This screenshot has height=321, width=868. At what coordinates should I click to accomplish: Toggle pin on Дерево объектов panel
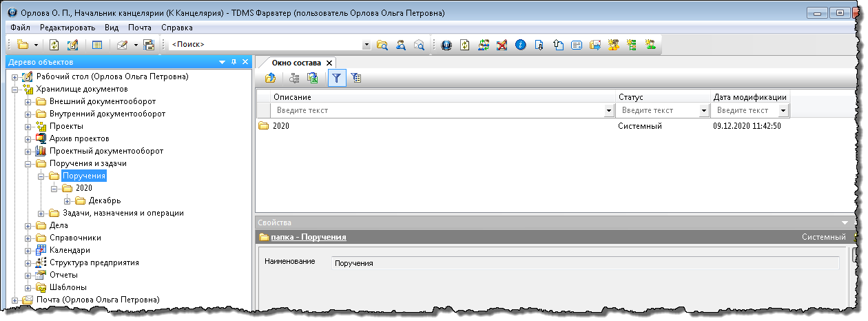pyautogui.click(x=234, y=62)
